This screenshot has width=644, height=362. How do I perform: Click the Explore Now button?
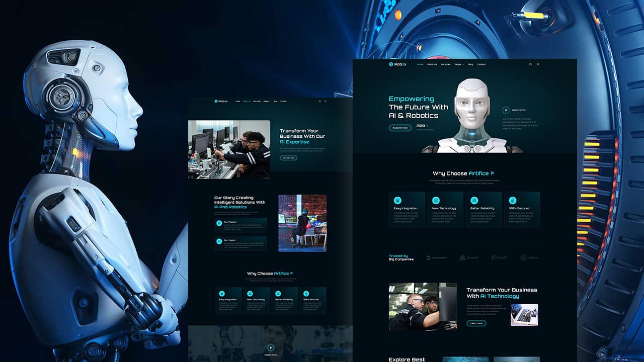click(400, 128)
